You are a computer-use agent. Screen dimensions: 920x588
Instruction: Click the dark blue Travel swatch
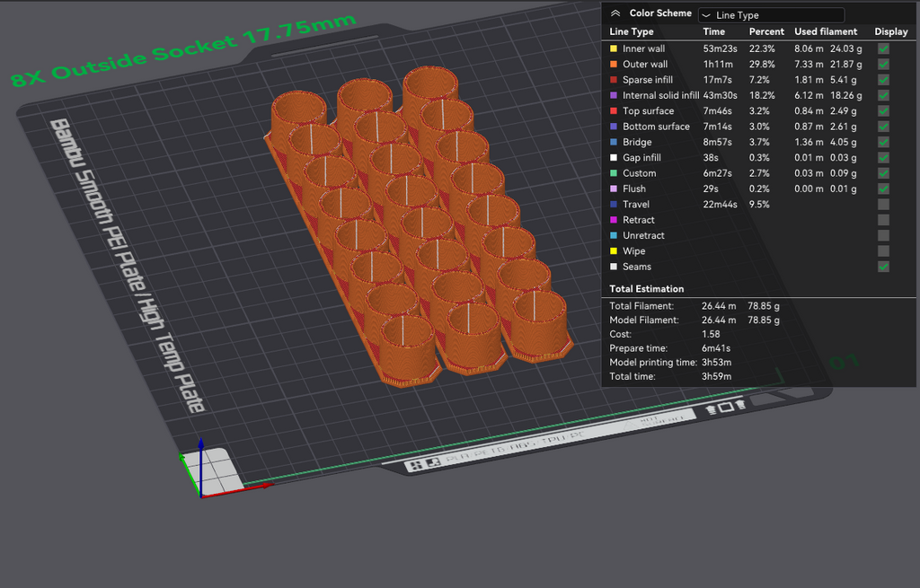[x=614, y=204]
